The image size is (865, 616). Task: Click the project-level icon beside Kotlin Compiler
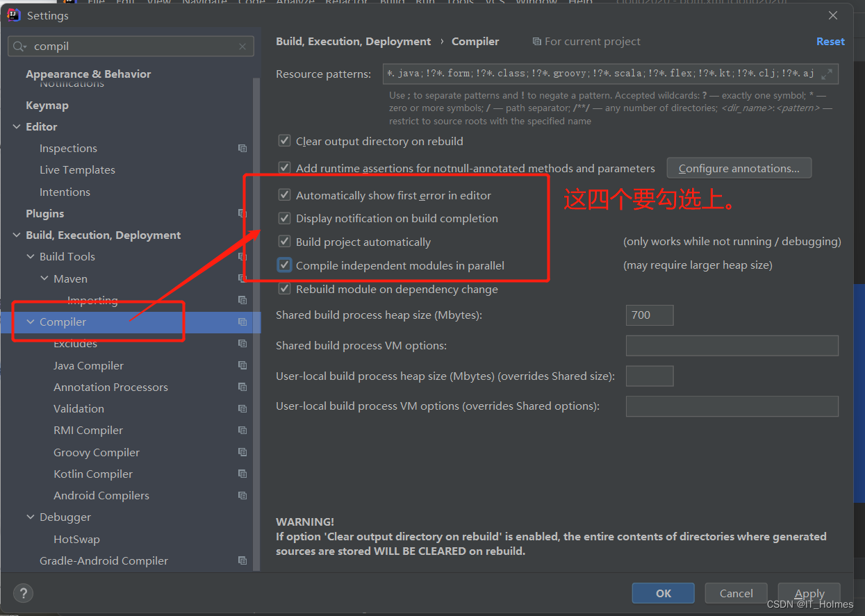(242, 474)
